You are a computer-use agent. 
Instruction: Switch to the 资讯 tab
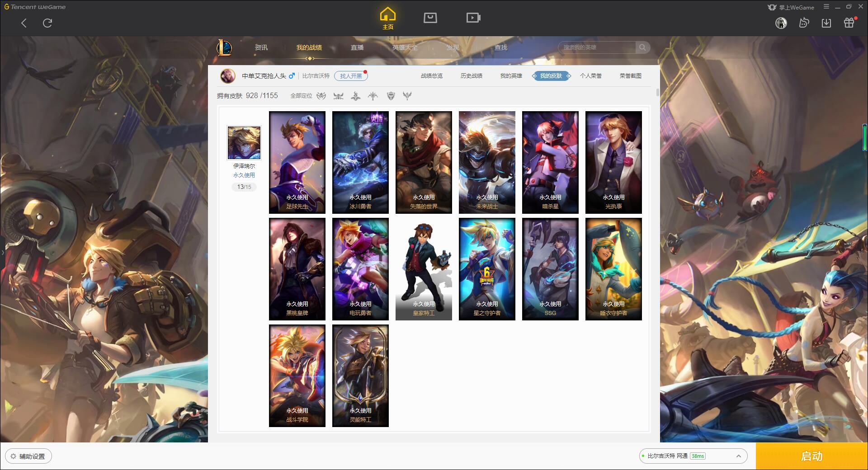pos(261,47)
